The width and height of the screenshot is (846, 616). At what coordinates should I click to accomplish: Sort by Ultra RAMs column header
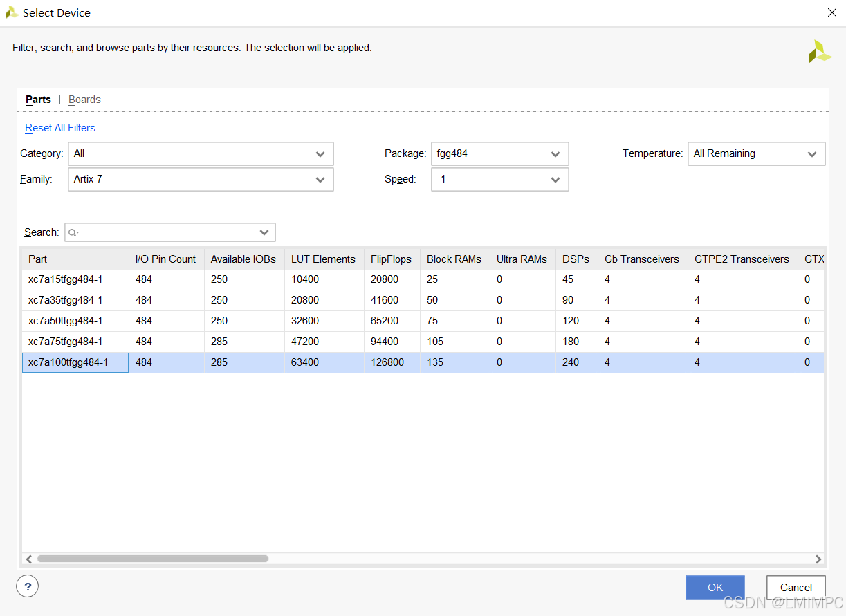pos(522,259)
